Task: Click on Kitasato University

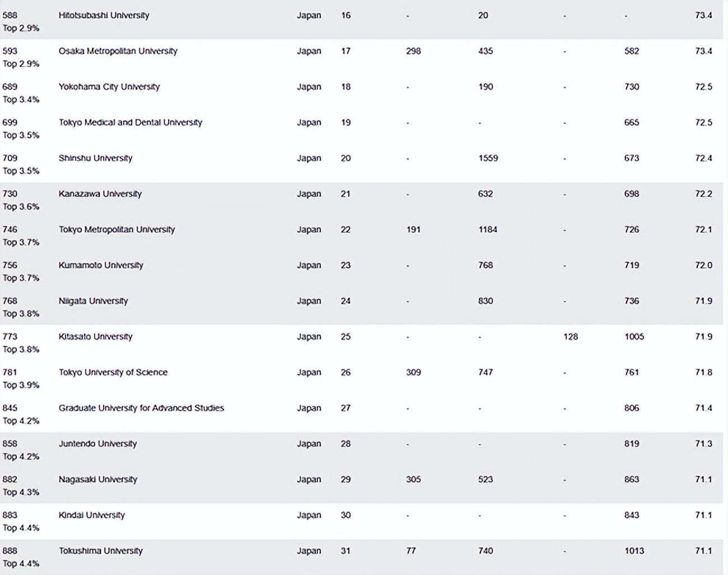Action: pos(95,337)
